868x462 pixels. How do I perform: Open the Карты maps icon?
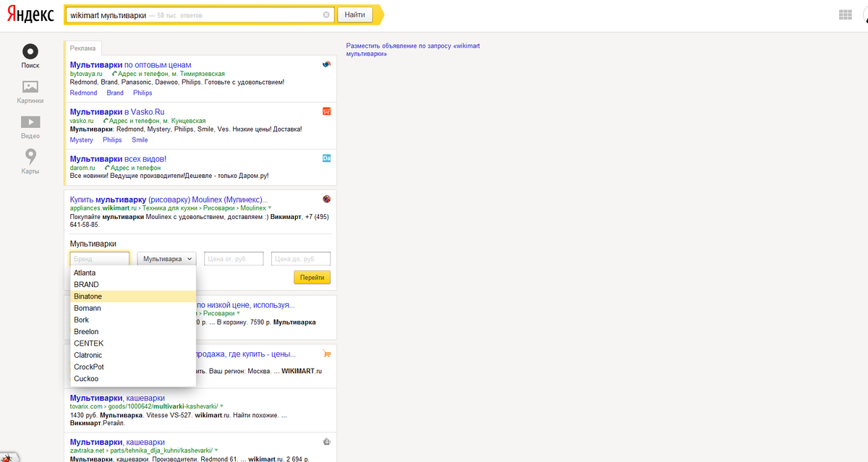tap(30, 156)
